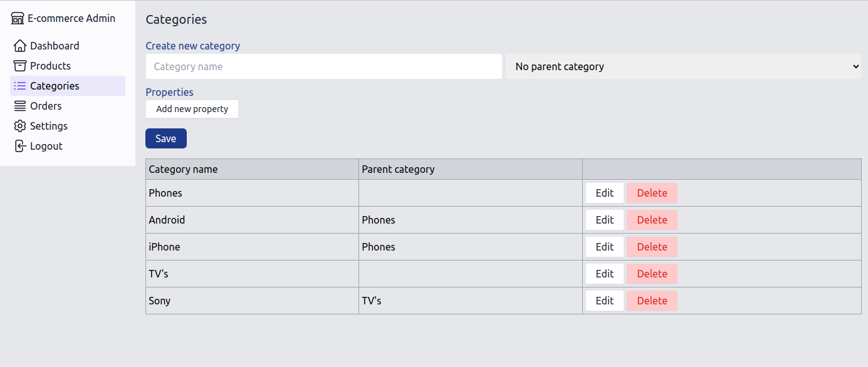Image resolution: width=868 pixels, height=367 pixels.
Task: Click the Products archive box icon
Action: point(20,66)
